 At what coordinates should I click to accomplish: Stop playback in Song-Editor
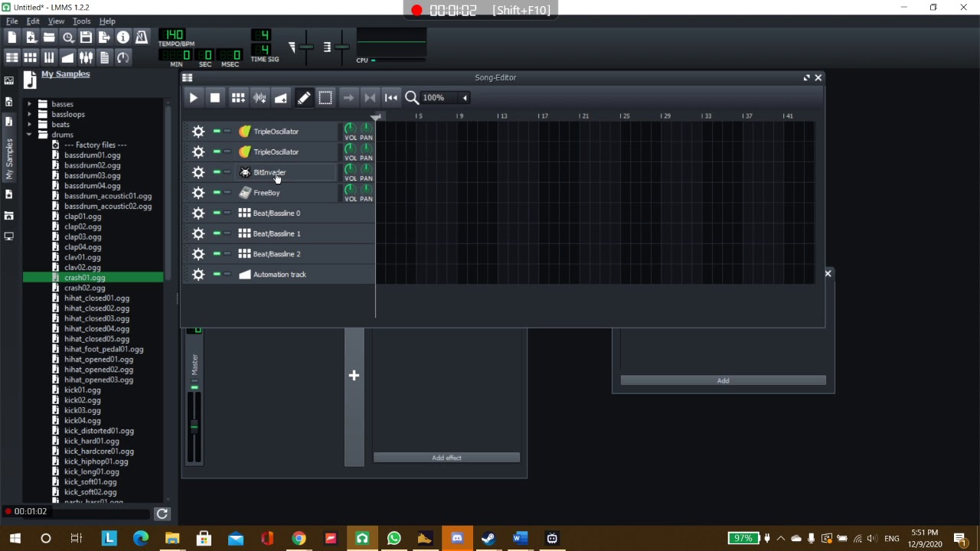tap(215, 98)
